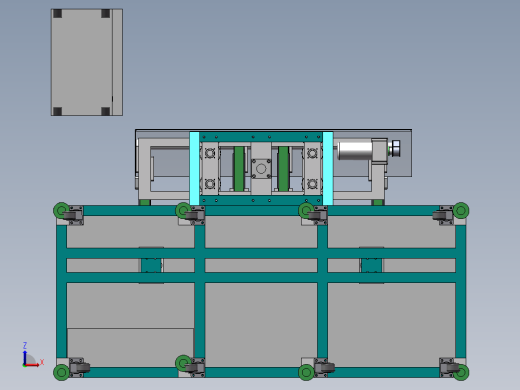Select the large right lower gray panel

391,325
